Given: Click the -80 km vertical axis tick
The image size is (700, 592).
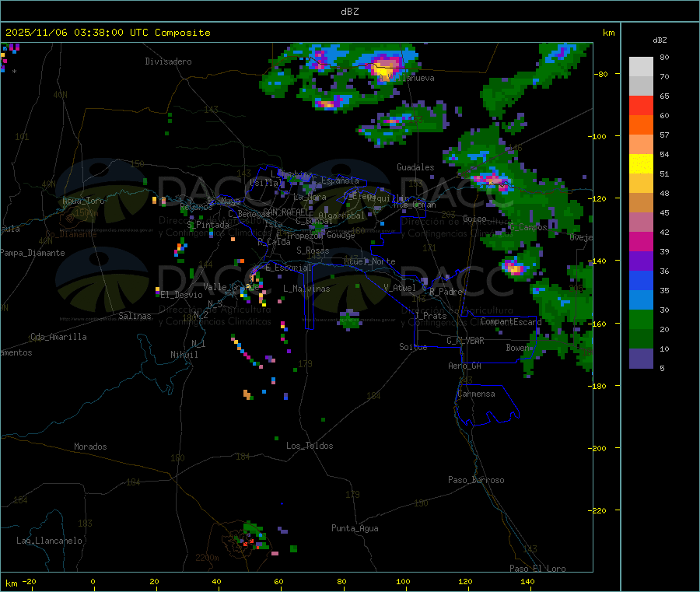Looking at the screenshot, I should pyautogui.click(x=601, y=74).
